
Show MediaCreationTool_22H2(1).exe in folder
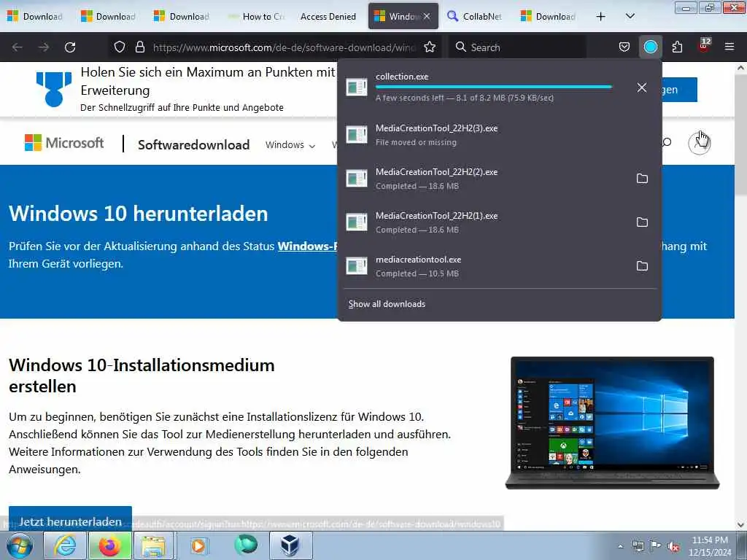tap(642, 222)
